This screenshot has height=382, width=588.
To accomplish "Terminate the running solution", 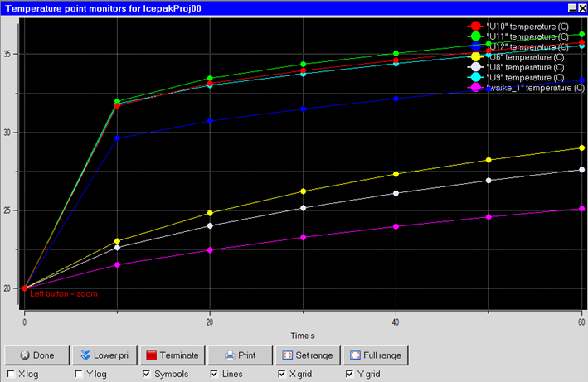I will tap(173, 355).
